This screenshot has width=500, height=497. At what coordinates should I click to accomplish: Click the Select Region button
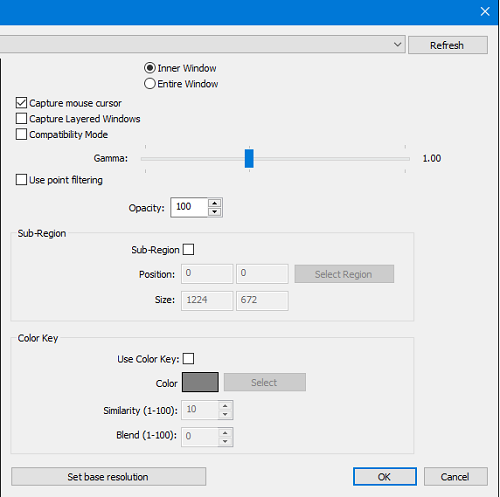click(344, 274)
